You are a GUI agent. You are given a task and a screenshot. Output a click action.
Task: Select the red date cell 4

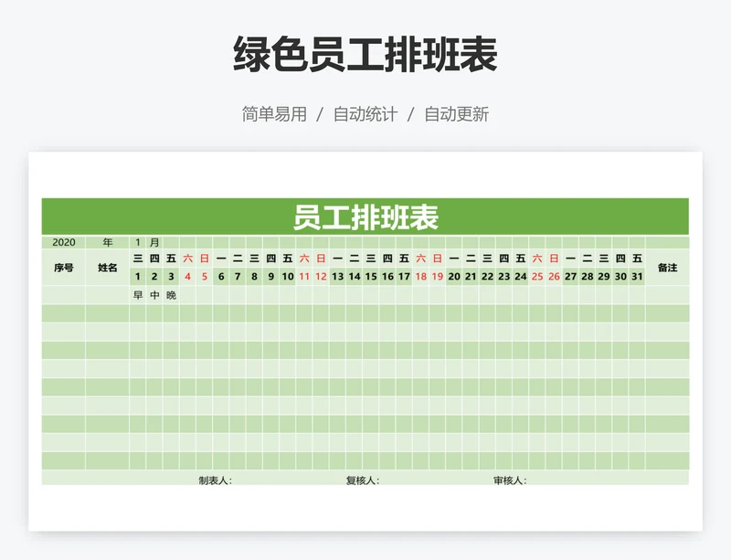click(188, 277)
